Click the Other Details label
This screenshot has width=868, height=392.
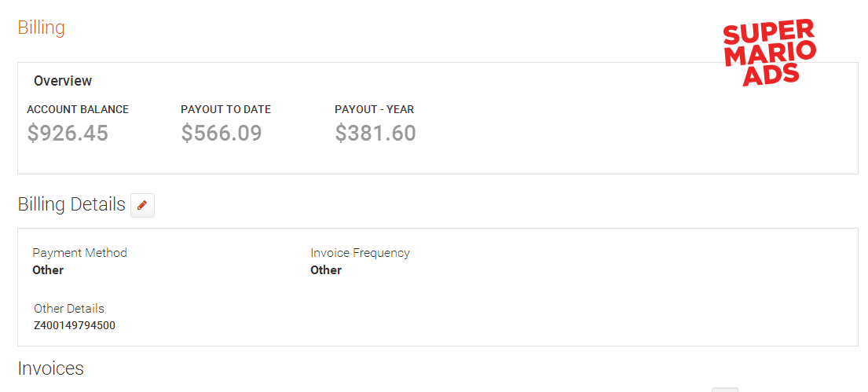point(68,309)
